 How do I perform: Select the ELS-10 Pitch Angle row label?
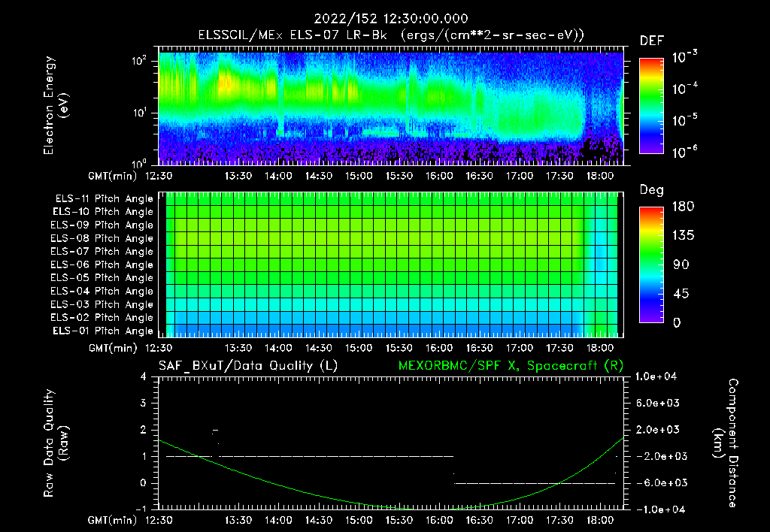point(103,212)
